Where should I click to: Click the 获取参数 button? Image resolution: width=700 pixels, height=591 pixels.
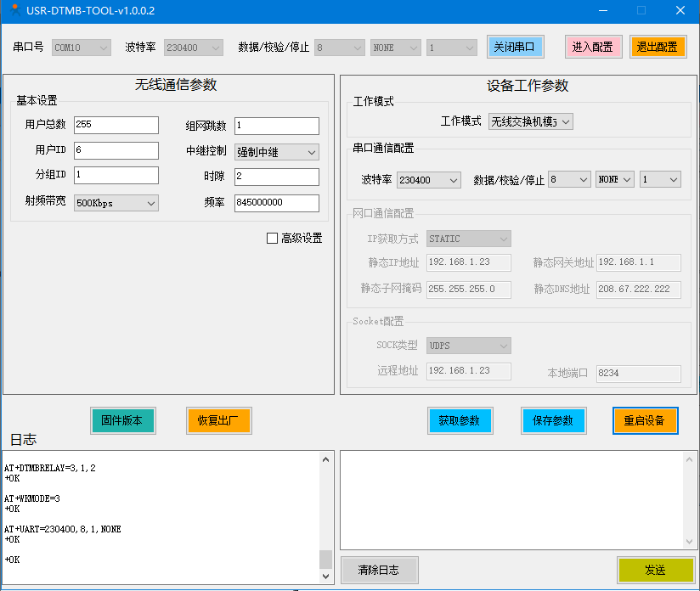pyautogui.click(x=460, y=420)
